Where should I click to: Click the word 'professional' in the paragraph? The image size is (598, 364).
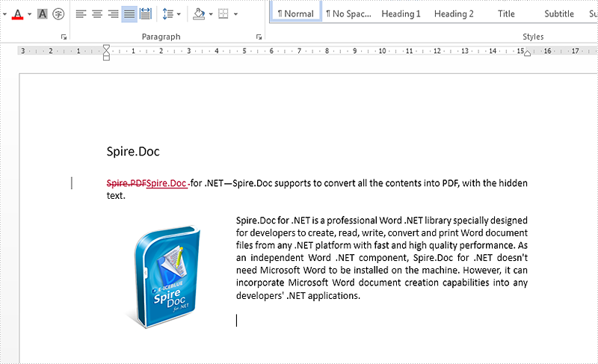coord(351,220)
